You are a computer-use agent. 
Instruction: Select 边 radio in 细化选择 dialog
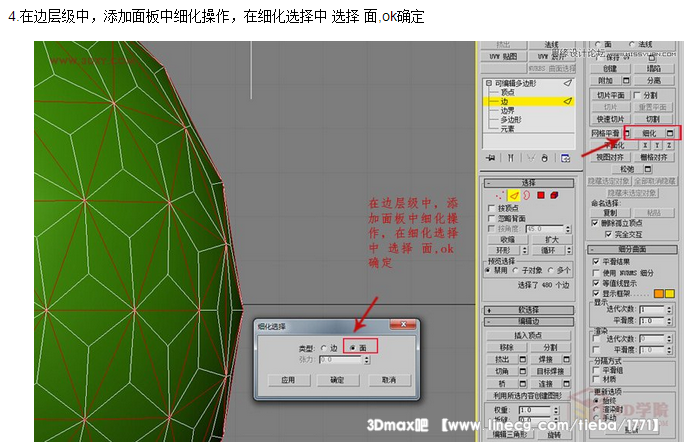[323, 348]
